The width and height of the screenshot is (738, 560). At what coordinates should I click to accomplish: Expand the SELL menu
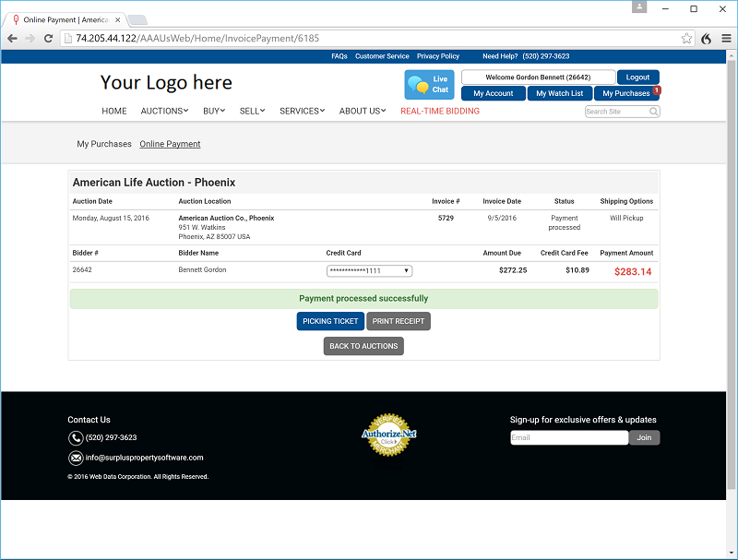tap(252, 111)
